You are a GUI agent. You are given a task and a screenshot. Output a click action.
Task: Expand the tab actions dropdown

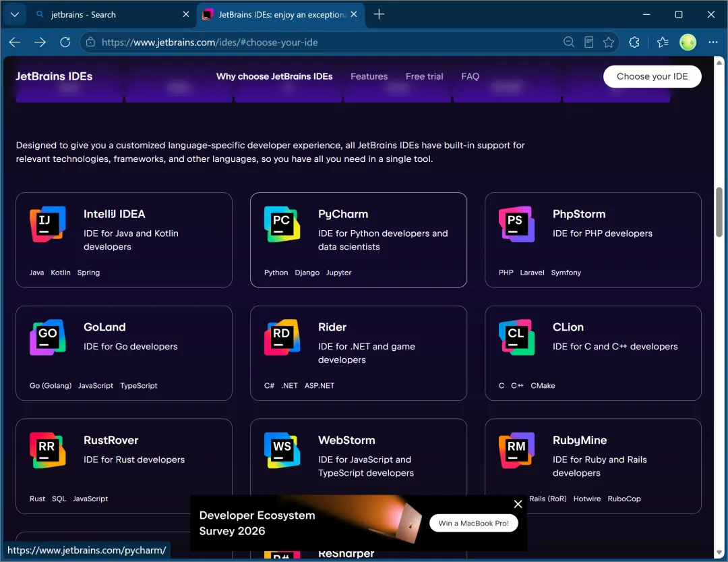click(14, 14)
